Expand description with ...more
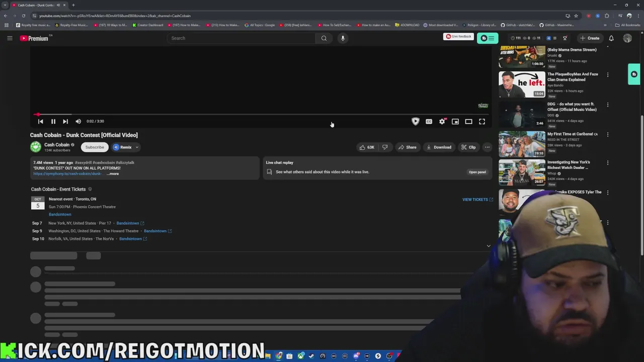The height and width of the screenshot is (362, 644). (113, 173)
